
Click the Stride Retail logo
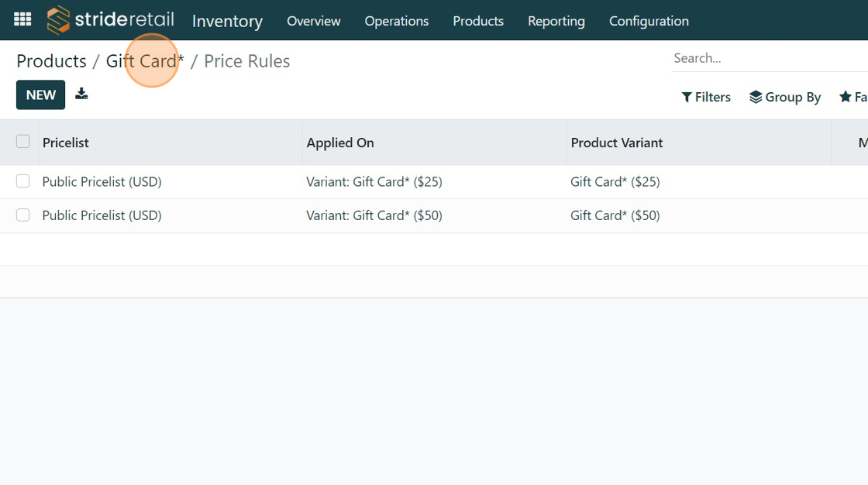(110, 20)
